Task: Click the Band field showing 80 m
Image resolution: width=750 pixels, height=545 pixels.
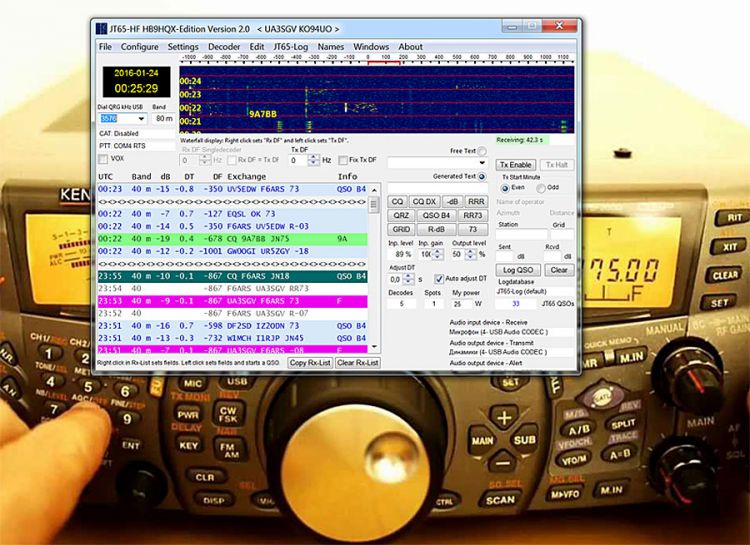Action: [x=164, y=118]
